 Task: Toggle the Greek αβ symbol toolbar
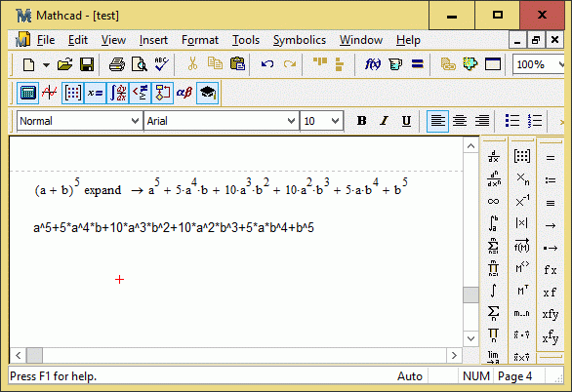184,94
